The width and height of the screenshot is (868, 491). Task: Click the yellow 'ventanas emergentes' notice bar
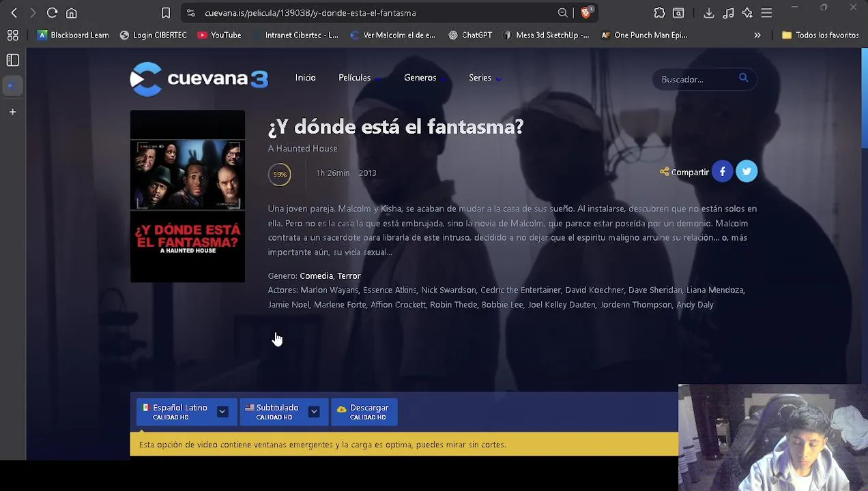point(404,445)
